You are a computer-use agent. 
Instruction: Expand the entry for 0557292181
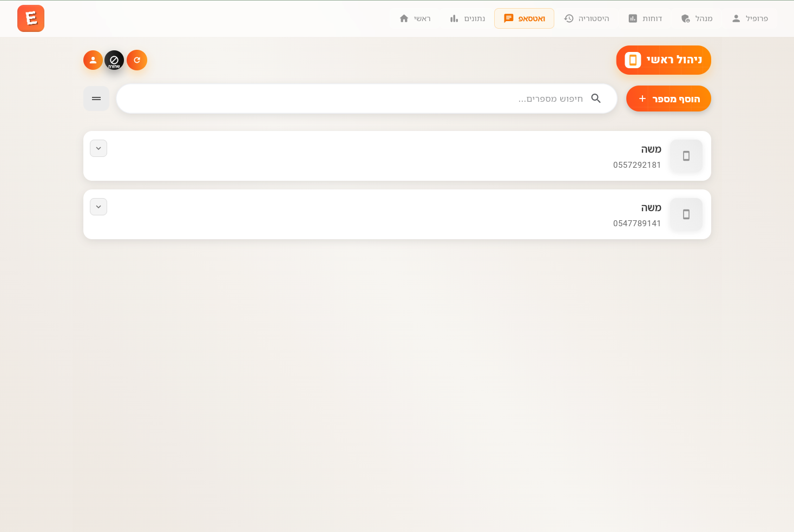[99, 148]
